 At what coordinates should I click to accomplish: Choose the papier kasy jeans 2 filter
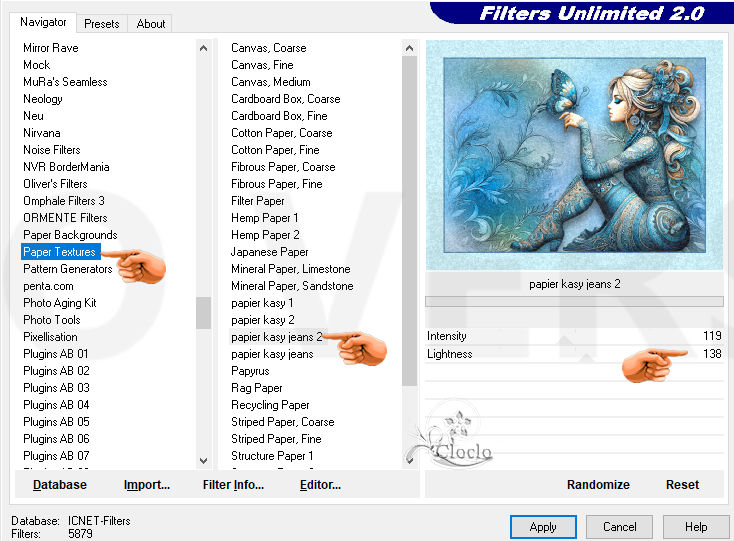(x=277, y=337)
